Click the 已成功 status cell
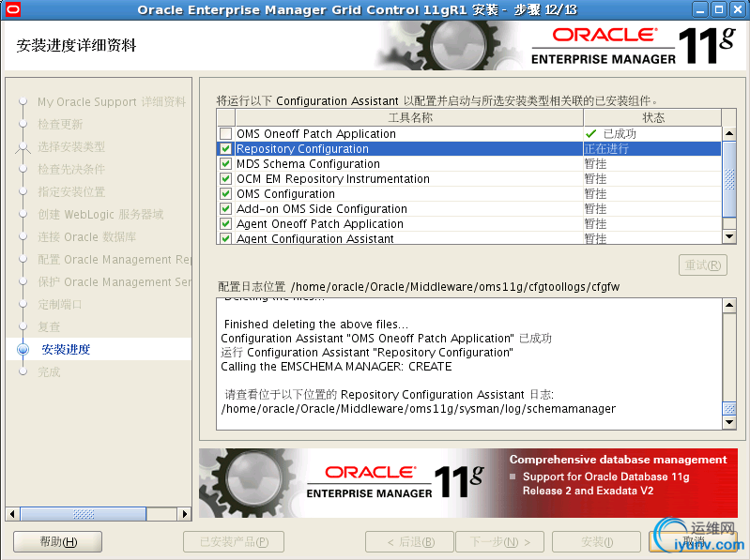Viewport: 750px width, 560px height. click(x=652, y=134)
